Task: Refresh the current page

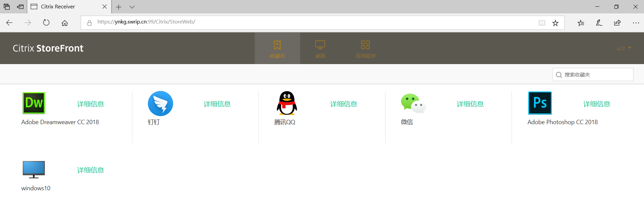Action: coord(46,23)
